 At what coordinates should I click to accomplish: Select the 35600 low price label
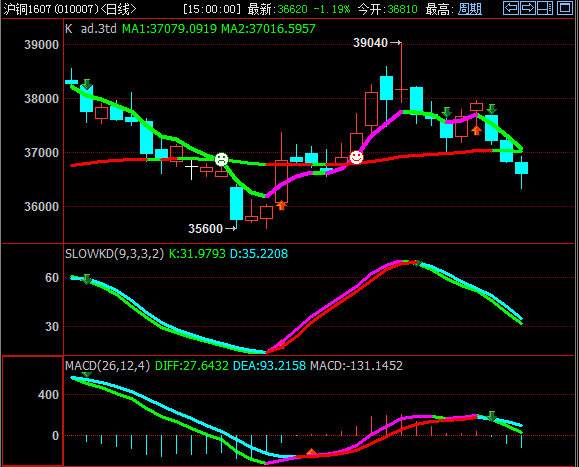[x=205, y=229]
